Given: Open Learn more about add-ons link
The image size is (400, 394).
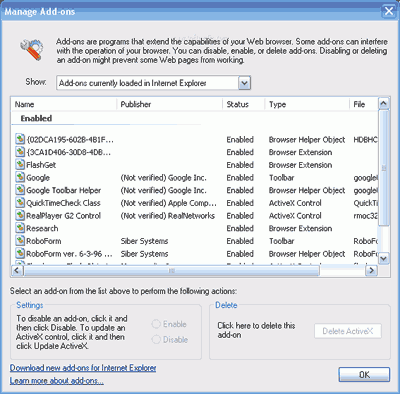Looking at the screenshot, I should (57, 380).
